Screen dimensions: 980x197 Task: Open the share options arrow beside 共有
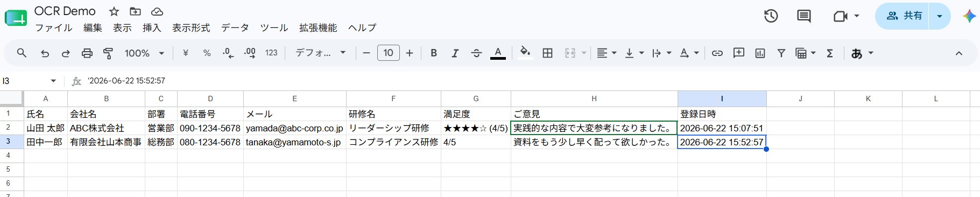coord(940,16)
